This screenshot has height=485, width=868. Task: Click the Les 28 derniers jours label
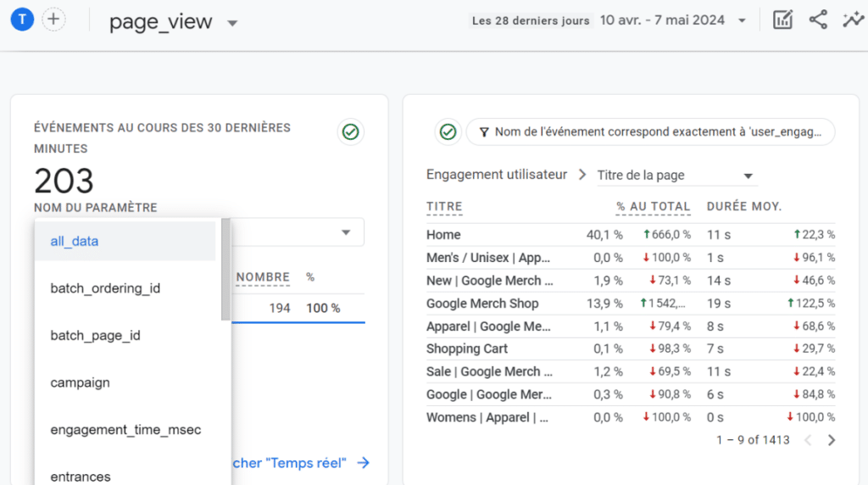pyautogui.click(x=531, y=20)
